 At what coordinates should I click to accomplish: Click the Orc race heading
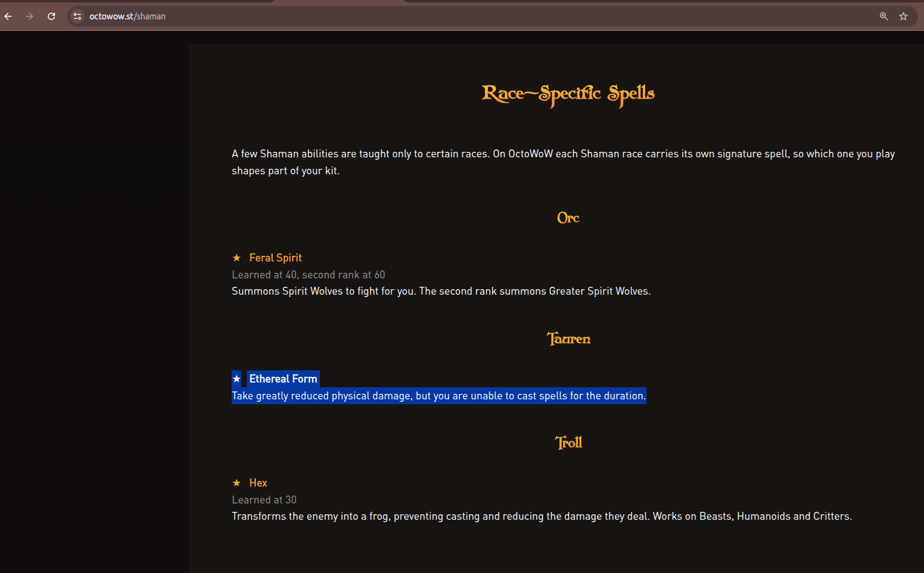click(x=568, y=218)
